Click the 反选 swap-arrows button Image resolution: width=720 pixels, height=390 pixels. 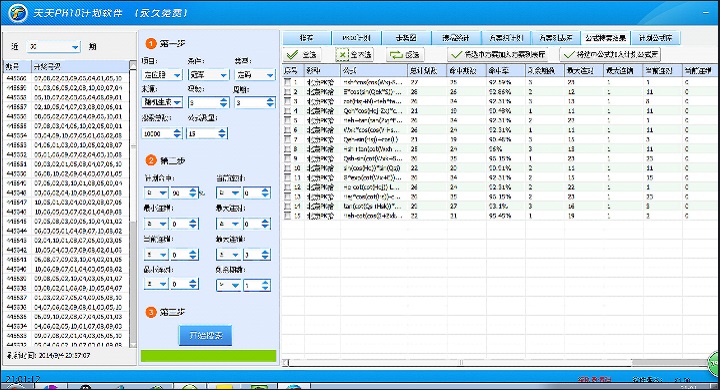coord(405,55)
